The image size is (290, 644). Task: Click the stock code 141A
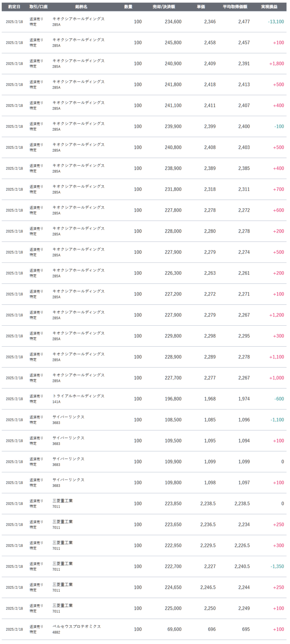(56, 402)
